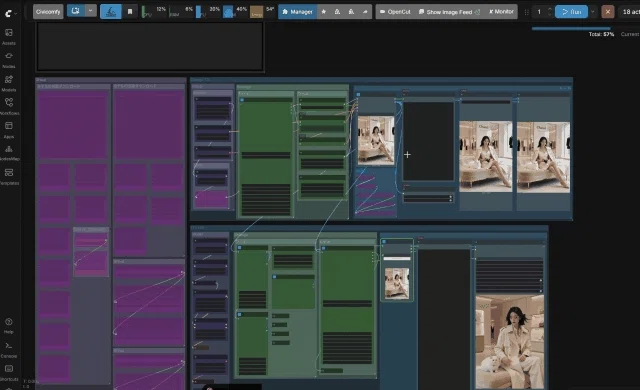Show the keyboard Shortcuts panel
The height and width of the screenshot is (390, 640).
9,372
